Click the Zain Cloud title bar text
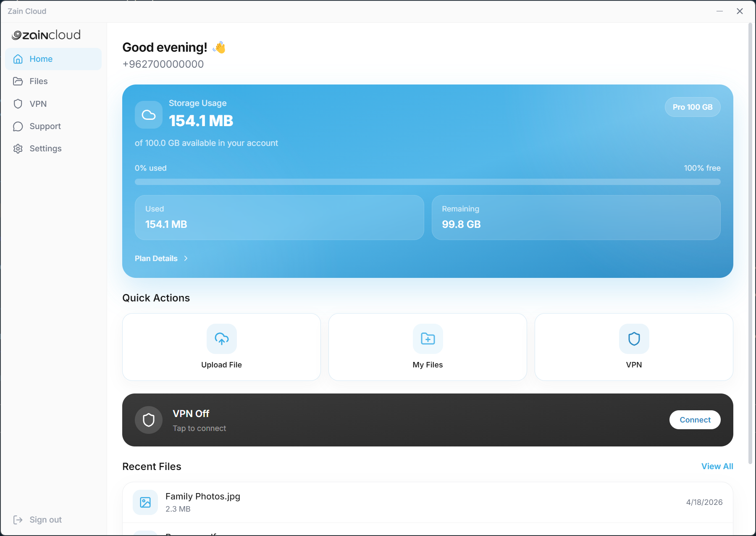This screenshot has width=756, height=536. (x=27, y=11)
